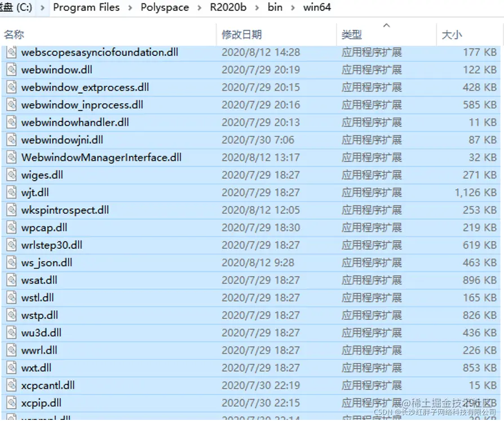The height and width of the screenshot is (421, 504).
Task: Click the date 2020/7/30 7:06
Action: click(x=258, y=140)
